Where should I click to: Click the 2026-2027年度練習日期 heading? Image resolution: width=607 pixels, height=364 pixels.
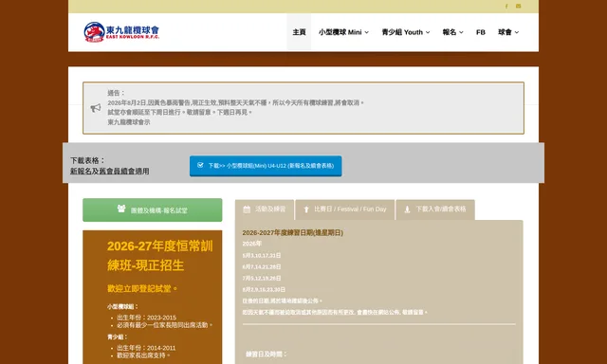pyautogui.click(x=293, y=232)
